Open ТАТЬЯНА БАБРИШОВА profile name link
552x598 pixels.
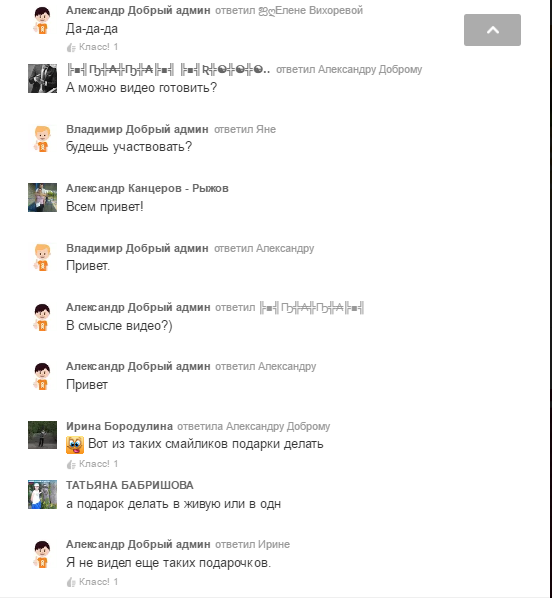pos(130,485)
